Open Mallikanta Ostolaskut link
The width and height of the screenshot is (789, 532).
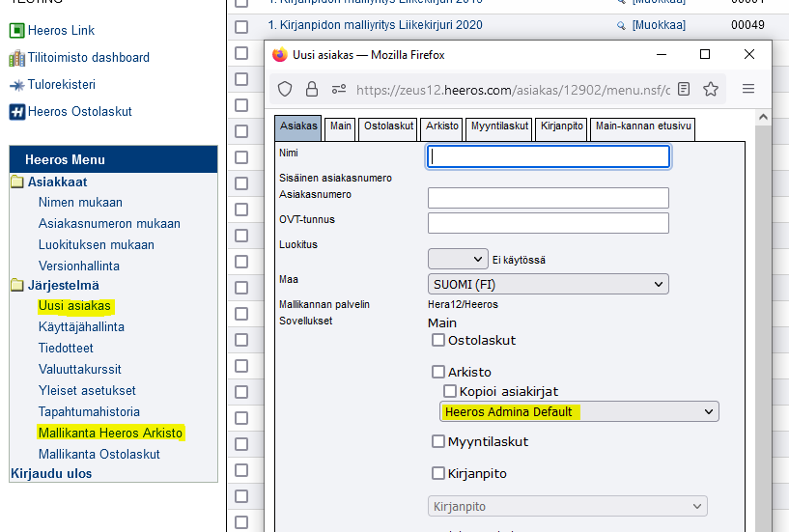click(99, 454)
